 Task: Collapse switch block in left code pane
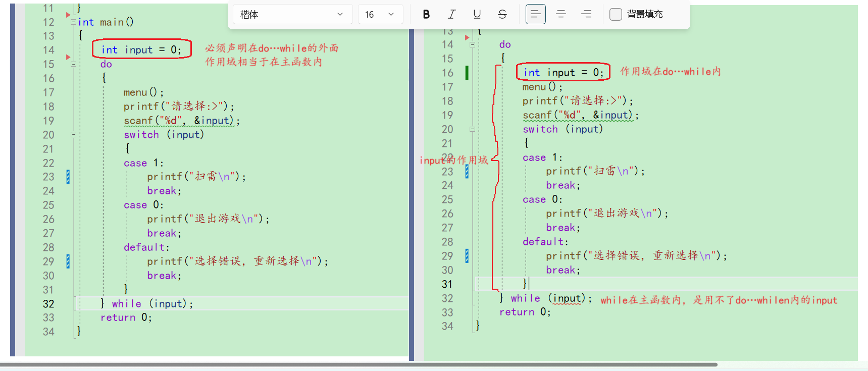tap(73, 135)
